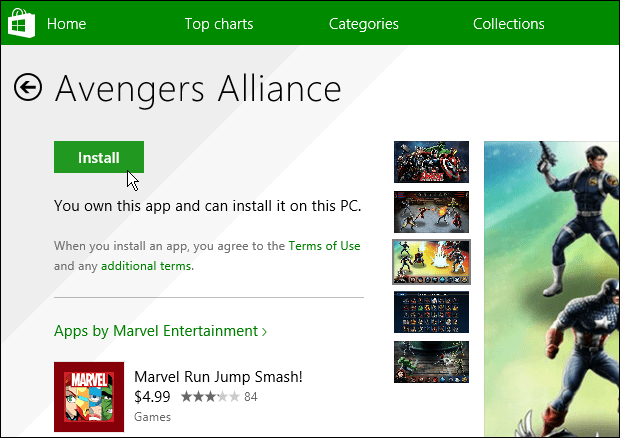Click the large screenshot preview image

pos(552,289)
